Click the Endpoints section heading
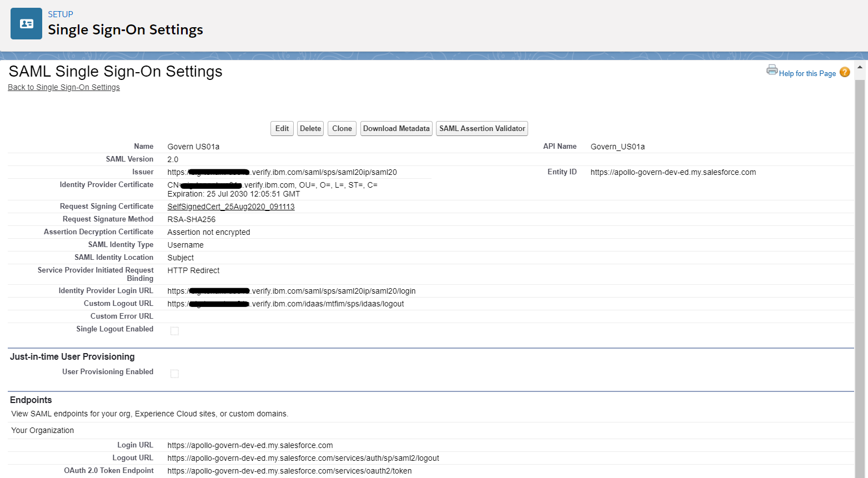Viewport: 868px width, 478px height. [31, 400]
